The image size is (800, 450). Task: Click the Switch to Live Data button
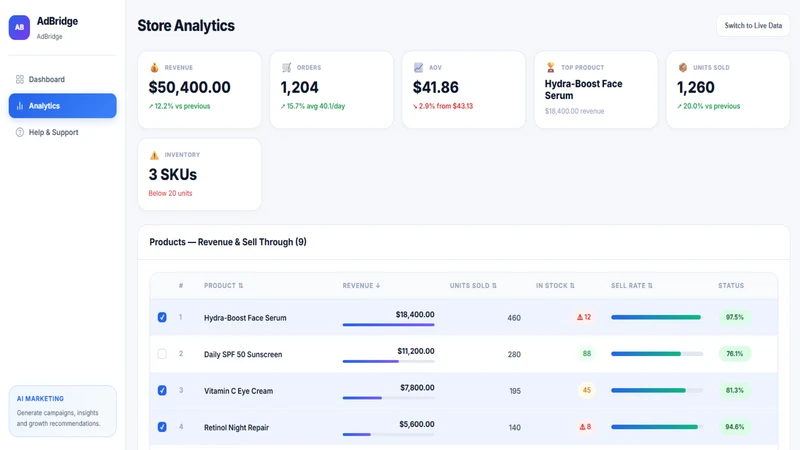[x=753, y=26]
